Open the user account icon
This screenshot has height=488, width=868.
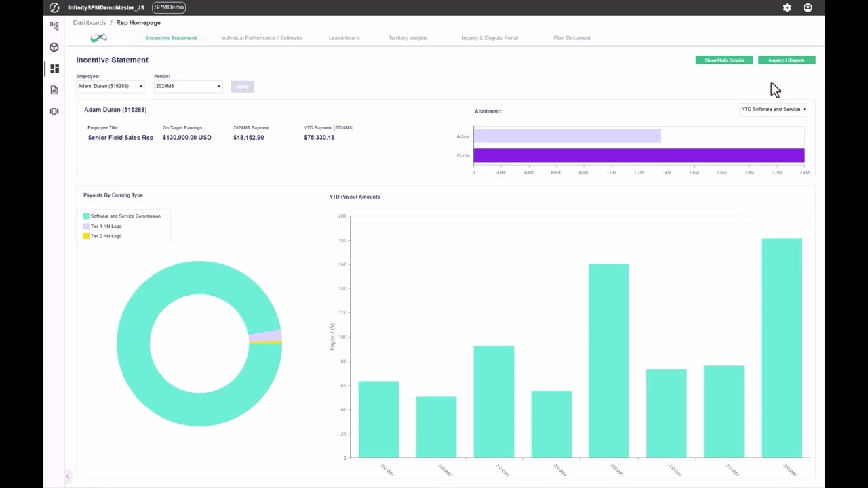tap(808, 7)
